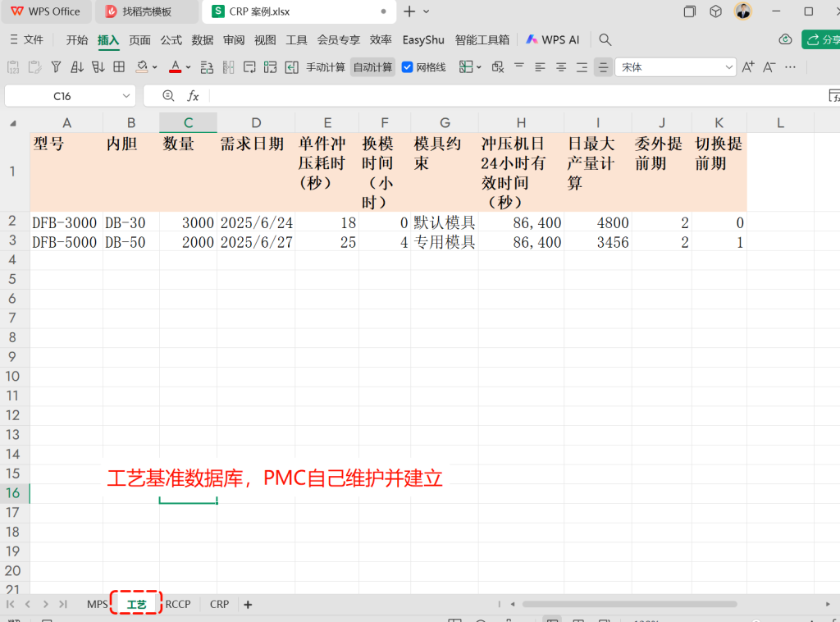Click 手动计算 manual calculation button
The height and width of the screenshot is (622, 840).
click(326, 67)
